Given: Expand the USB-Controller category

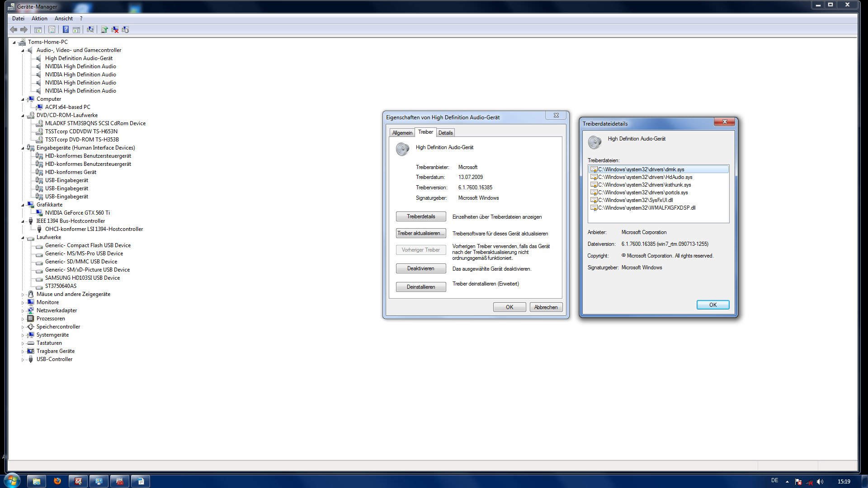Looking at the screenshot, I should [x=23, y=360].
